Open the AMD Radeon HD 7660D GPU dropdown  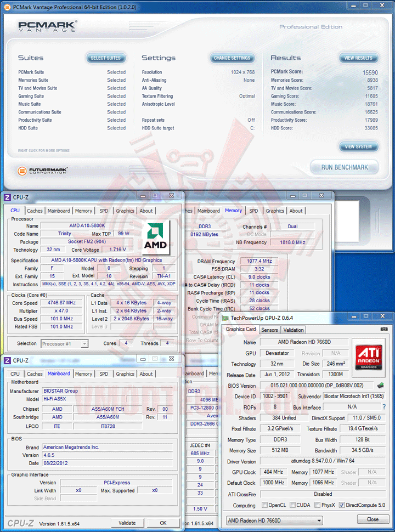tap(274, 520)
